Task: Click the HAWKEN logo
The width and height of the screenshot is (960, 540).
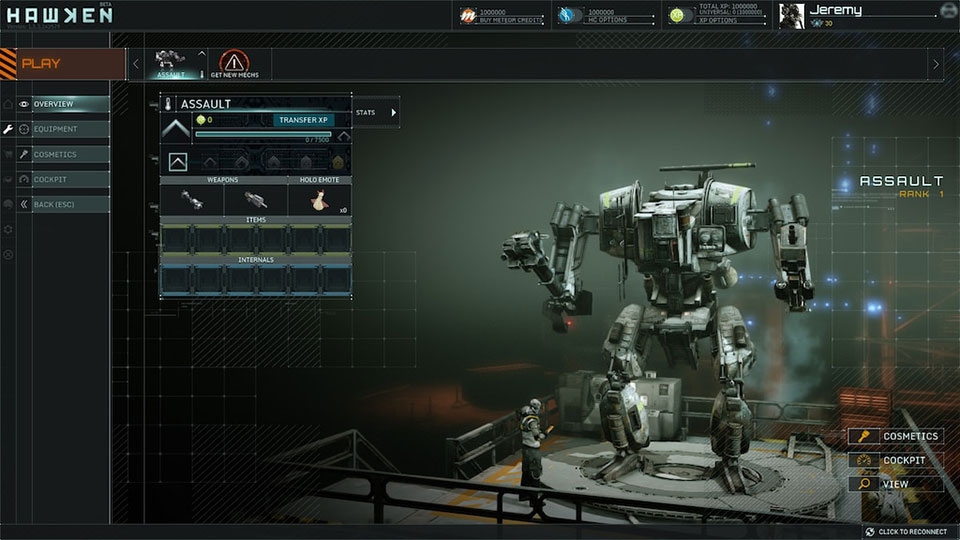Action: 60,15
